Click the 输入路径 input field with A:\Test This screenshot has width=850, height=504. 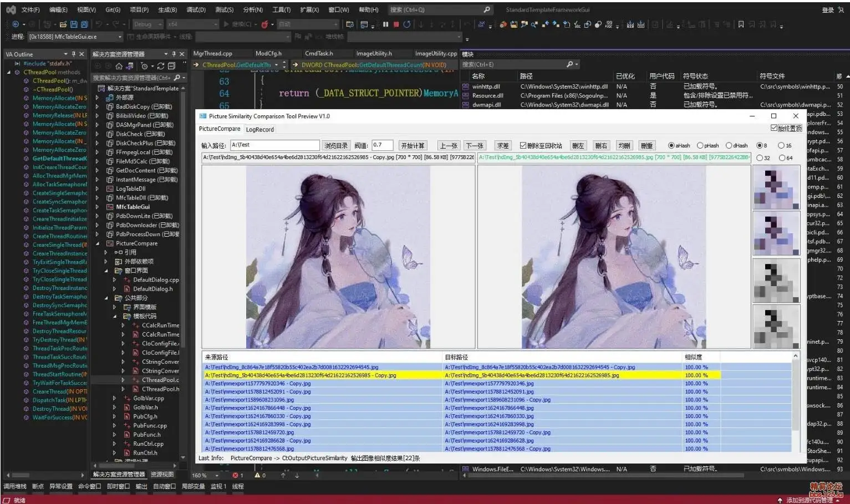click(274, 145)
